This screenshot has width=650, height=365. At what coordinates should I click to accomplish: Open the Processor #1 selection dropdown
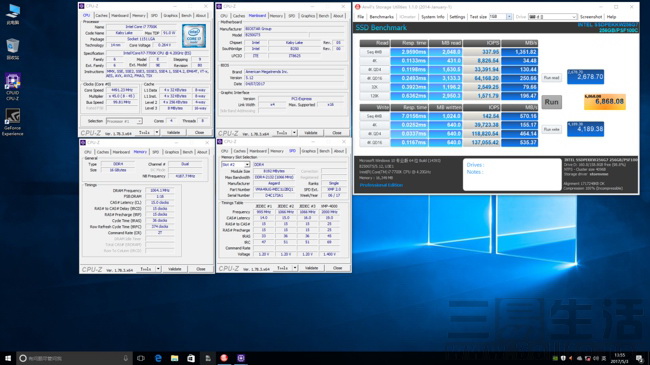point(124,121)
